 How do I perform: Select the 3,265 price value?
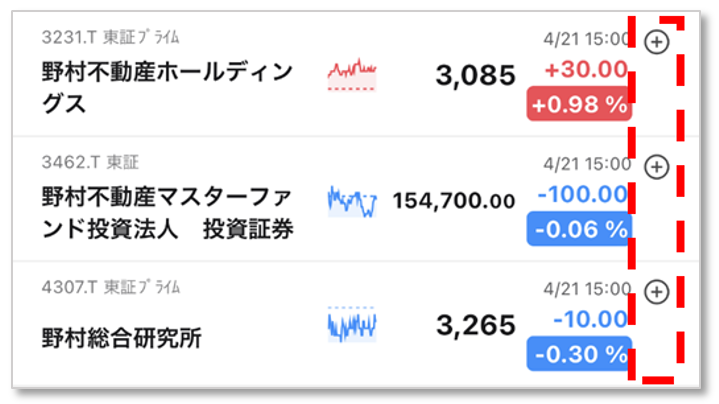476,326
